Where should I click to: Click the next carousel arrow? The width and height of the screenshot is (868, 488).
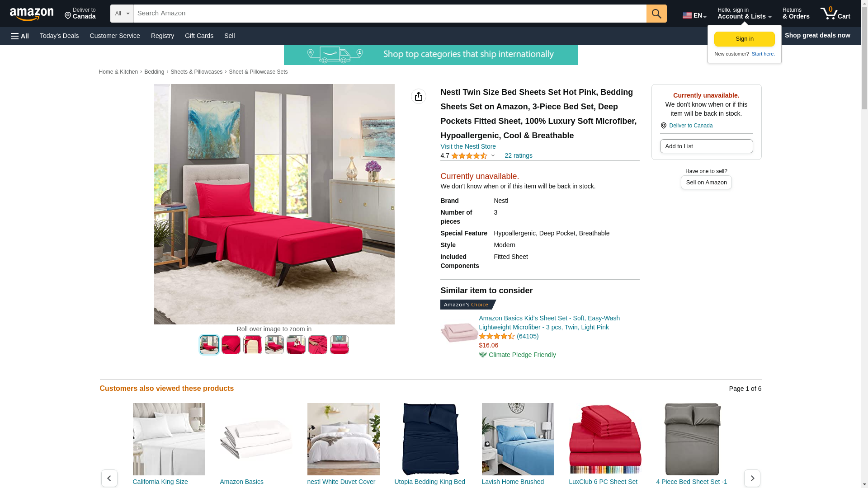click(x=752, y=478)
